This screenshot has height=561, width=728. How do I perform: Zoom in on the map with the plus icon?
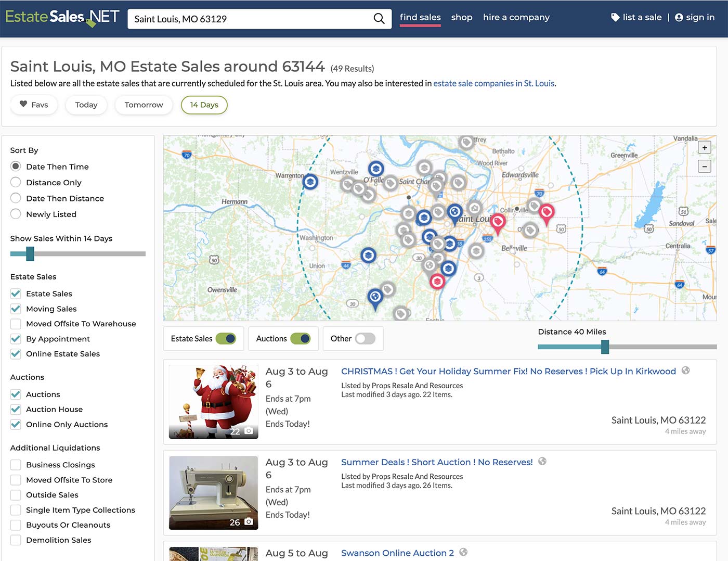coord(705,147)
